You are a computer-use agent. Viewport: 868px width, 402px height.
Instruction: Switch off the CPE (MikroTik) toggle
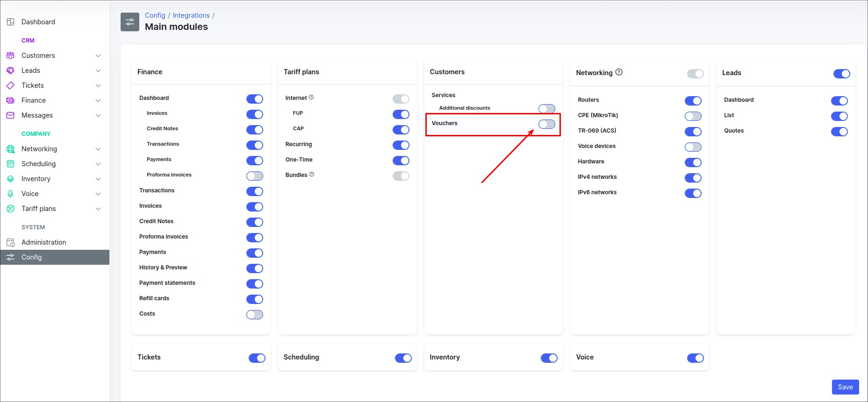(693, 116)
